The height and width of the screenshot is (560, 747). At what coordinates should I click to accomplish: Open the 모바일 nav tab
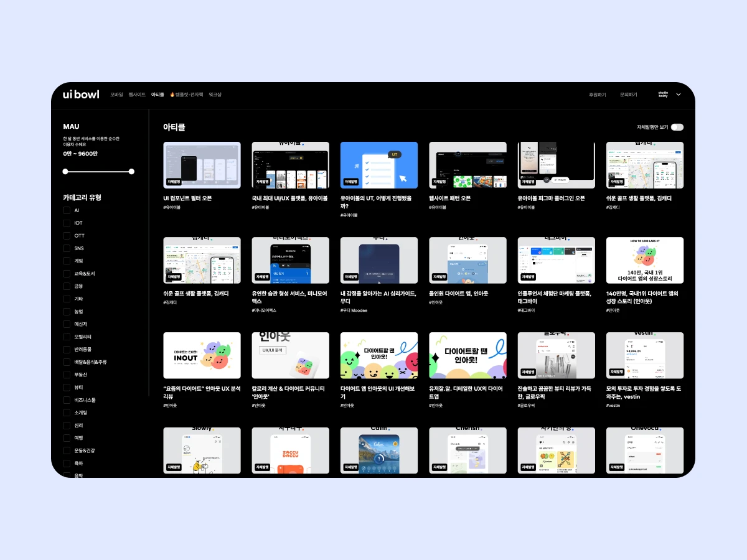tap(116, 95)
